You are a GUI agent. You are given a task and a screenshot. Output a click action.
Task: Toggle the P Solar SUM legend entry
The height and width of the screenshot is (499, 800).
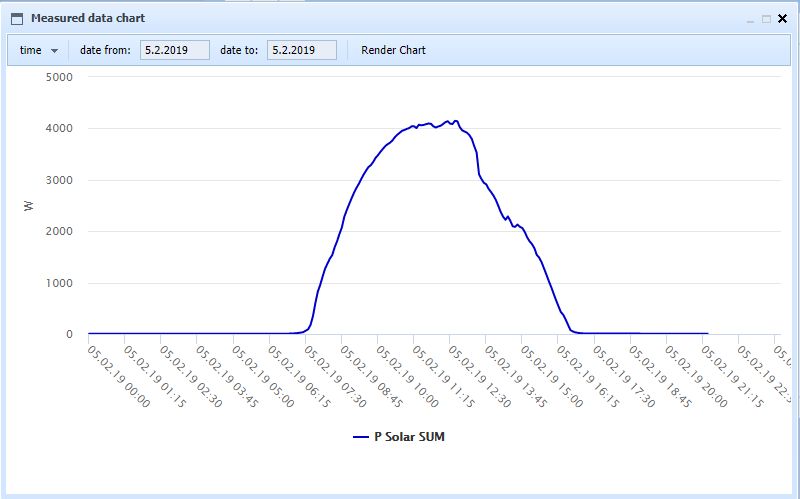[416, 437]
